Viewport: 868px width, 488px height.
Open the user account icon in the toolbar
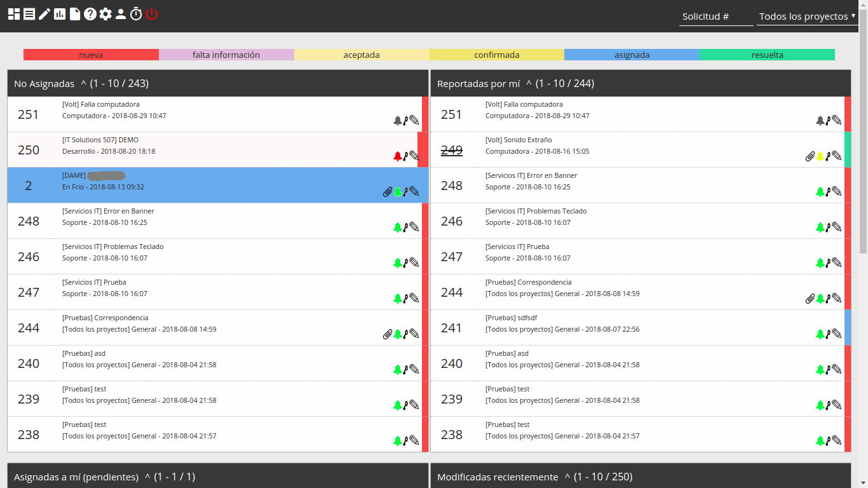(121, 14)
